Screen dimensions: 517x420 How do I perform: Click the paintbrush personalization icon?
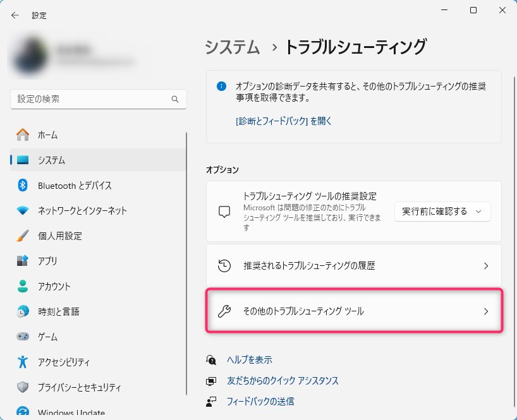pyautogui.click(x=23, y=236)
